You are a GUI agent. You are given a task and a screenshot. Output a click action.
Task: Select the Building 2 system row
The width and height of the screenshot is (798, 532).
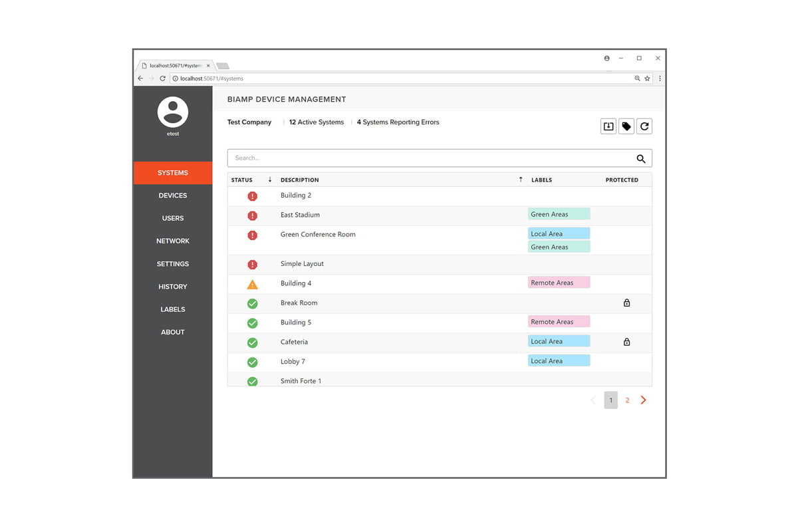pyautogui.click(x=440, y=196)
